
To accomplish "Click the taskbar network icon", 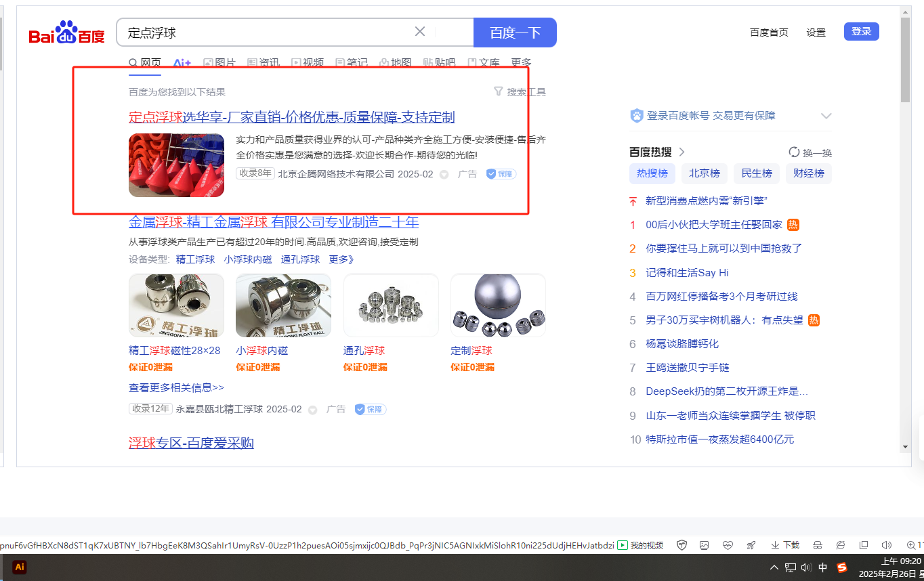I will tap(791, 567).
